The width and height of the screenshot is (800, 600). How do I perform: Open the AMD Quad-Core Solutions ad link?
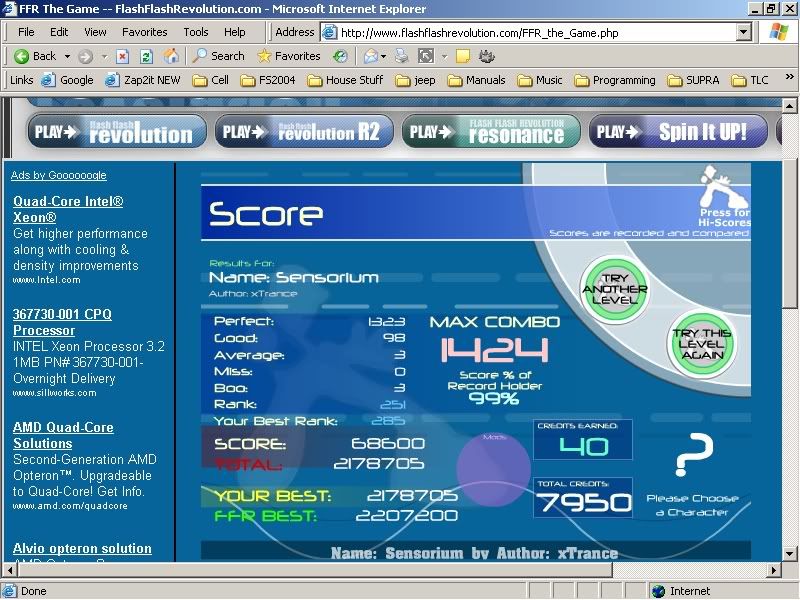[63, 435]
